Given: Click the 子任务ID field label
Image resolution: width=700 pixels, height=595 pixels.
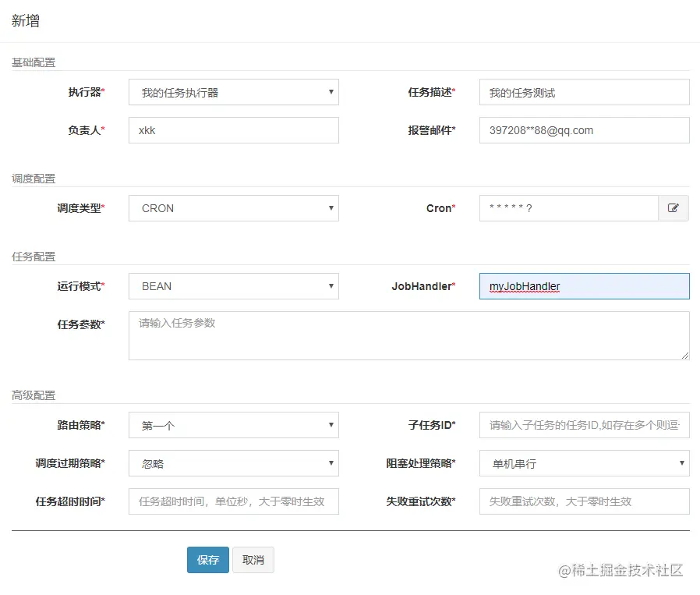Looking at the screenshot, I should coord(432,425).
